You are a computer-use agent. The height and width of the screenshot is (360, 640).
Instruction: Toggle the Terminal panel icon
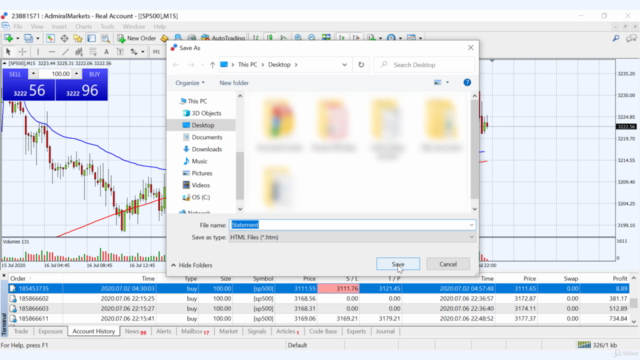pyautogui.click(x=91, y=38)
